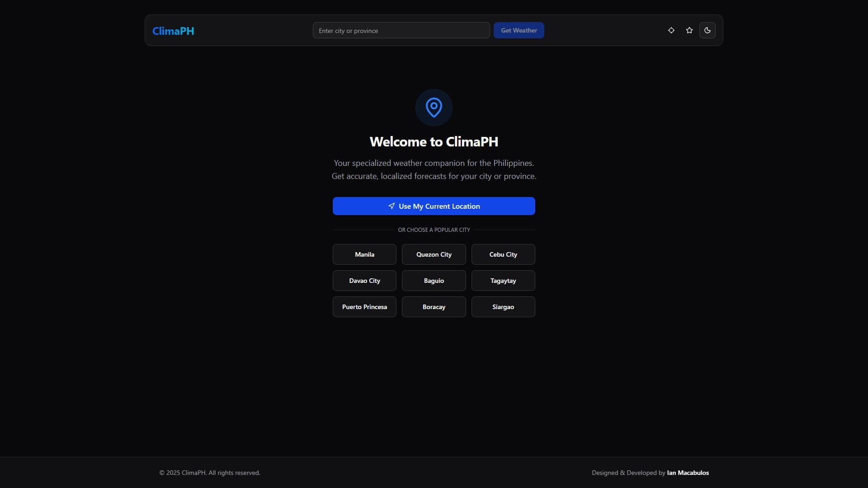868x488 pixels.
Task: Click the Enter city or province field
Action: (x=401, y=30)
